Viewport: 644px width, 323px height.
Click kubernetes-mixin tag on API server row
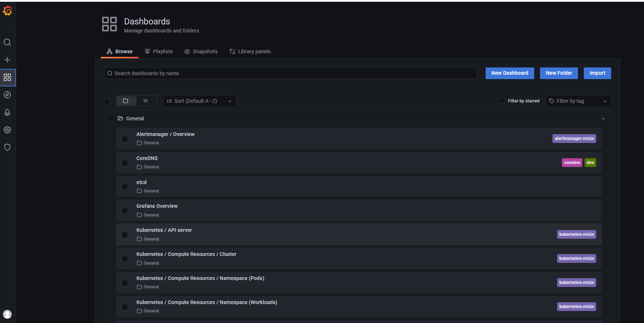(576, 234)
